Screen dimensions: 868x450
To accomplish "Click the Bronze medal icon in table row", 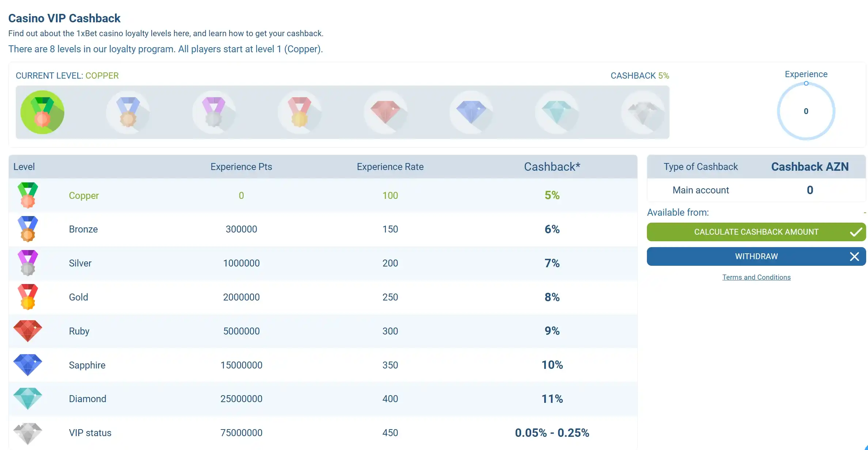I will 28,229.
